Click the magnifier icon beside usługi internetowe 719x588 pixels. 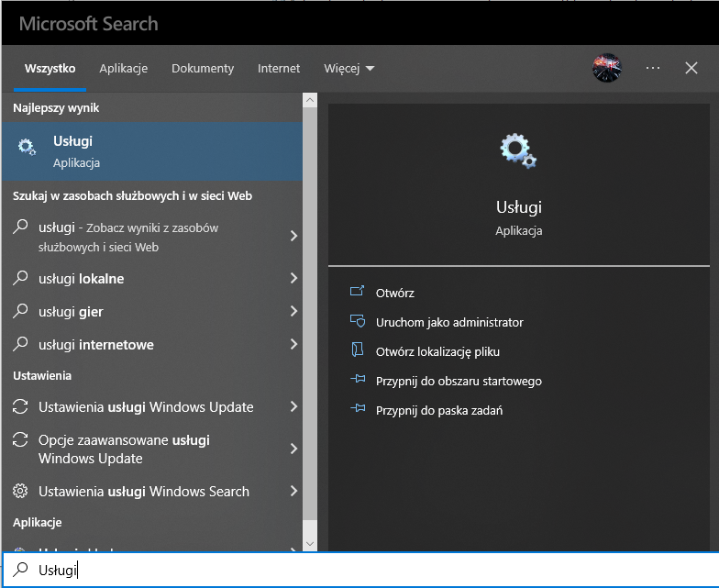click(x=20, y=344)
